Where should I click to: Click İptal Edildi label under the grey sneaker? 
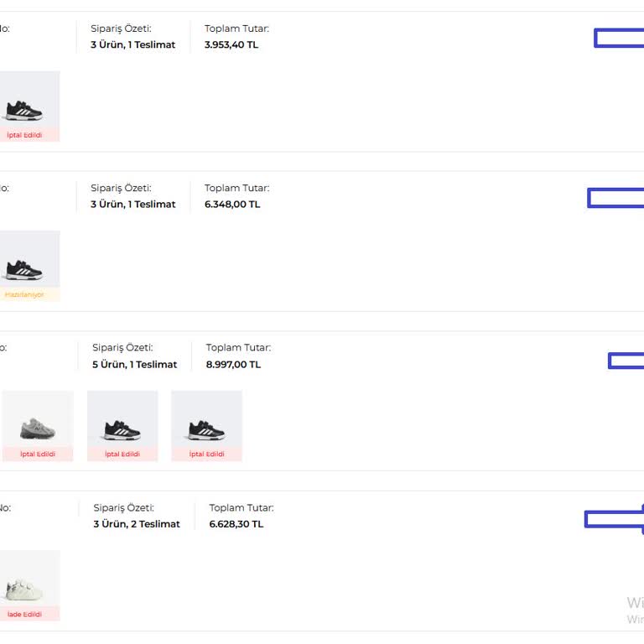coord(38,454)
